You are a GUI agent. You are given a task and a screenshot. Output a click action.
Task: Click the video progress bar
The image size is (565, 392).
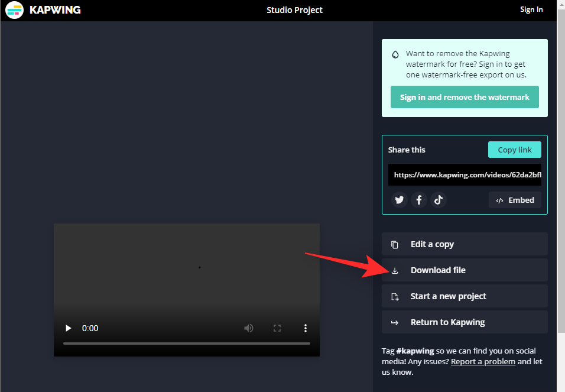click(x=187, y=344)
